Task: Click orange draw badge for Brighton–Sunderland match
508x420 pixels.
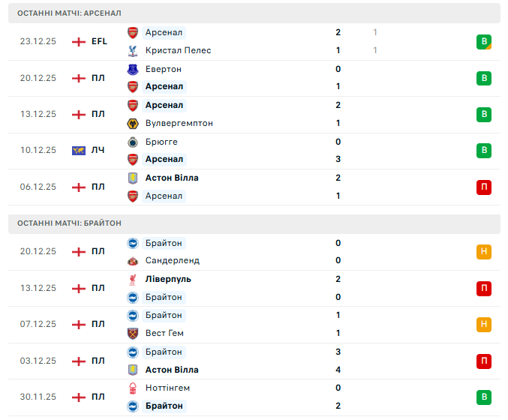Action: 484,251
